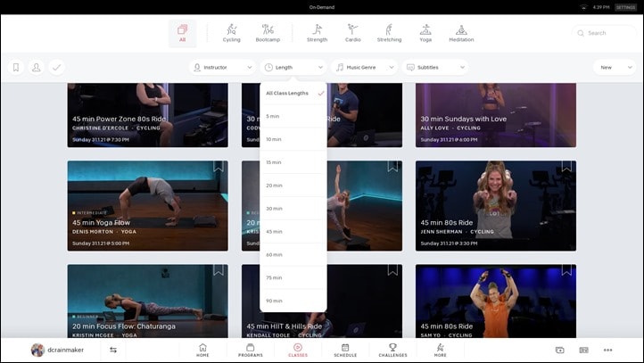Screen dimensions: 644x363
Task: Choose the 45 min length option
Action: point(293,232)
